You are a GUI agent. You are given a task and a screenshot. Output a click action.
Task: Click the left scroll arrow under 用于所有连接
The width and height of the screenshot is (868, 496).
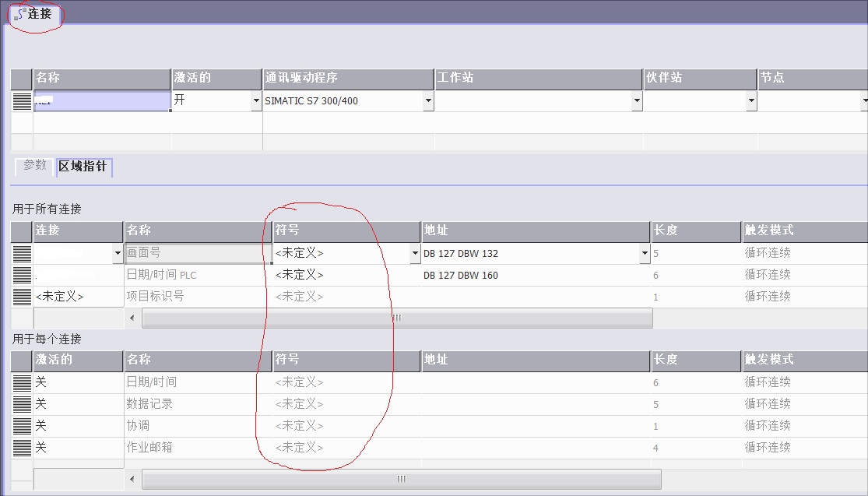(x=132, y=318)
